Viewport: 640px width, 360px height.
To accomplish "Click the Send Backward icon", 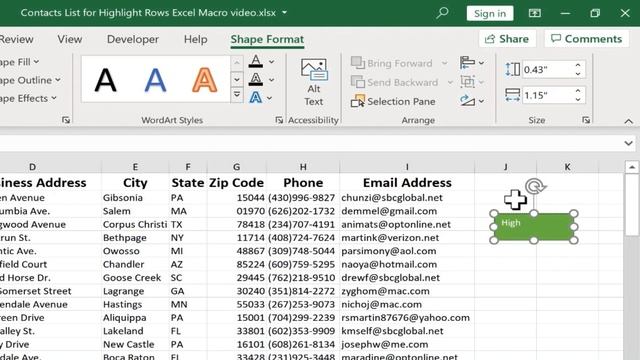I will (x=358, y=82).
